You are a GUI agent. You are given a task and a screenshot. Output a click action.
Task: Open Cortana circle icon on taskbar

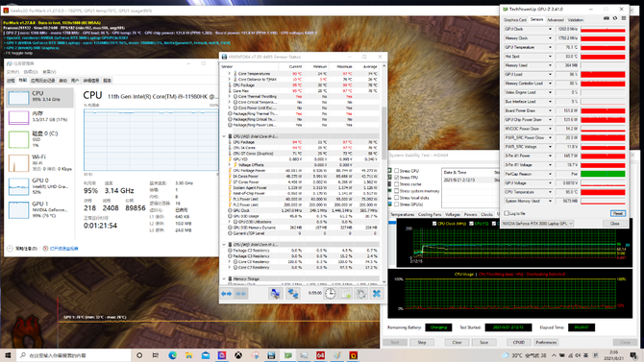click(139, 355)
